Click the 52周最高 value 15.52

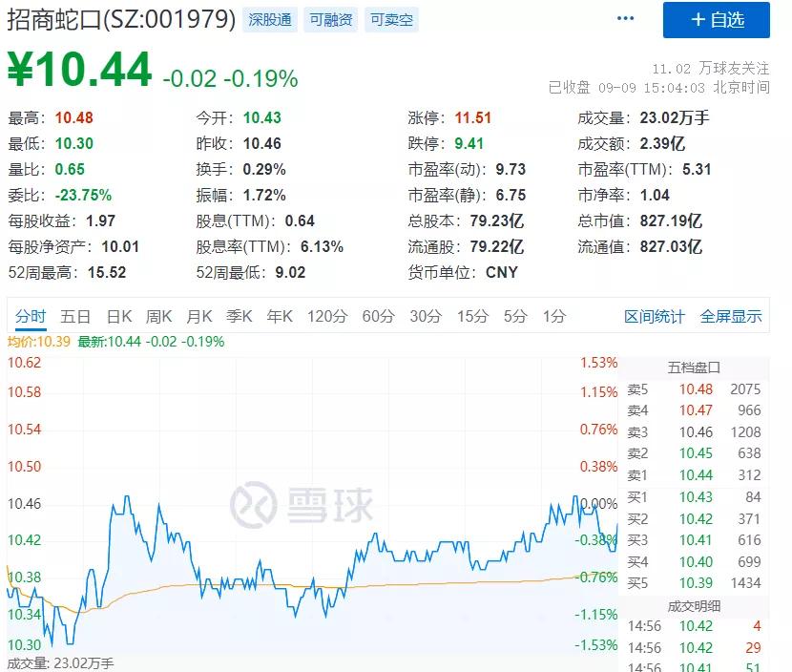[x=107, y=272]
